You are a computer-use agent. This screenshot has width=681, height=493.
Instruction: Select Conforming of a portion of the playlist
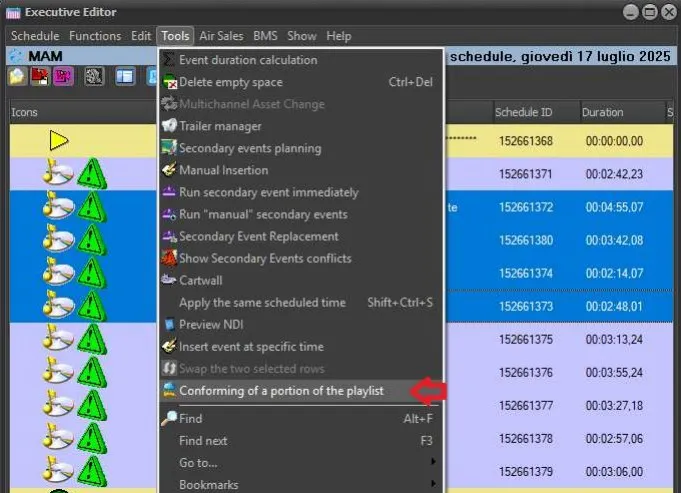[x=280, y=390]
